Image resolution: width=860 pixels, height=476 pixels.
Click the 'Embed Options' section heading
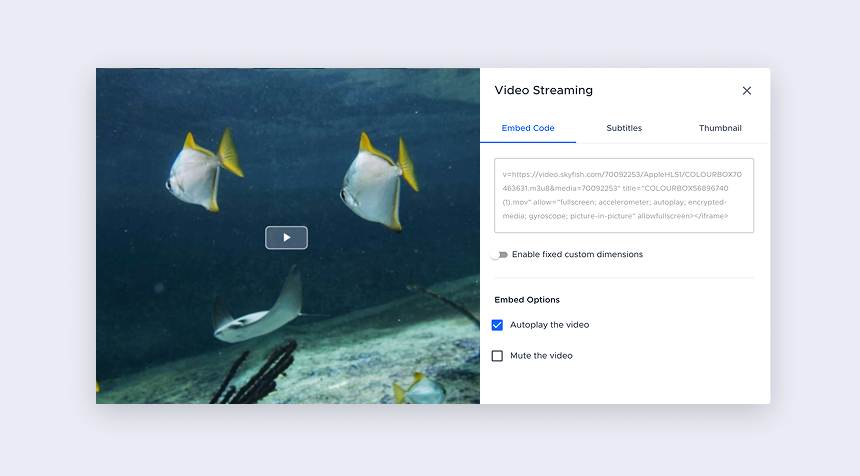pyautogui.click(x=527, y=300)
